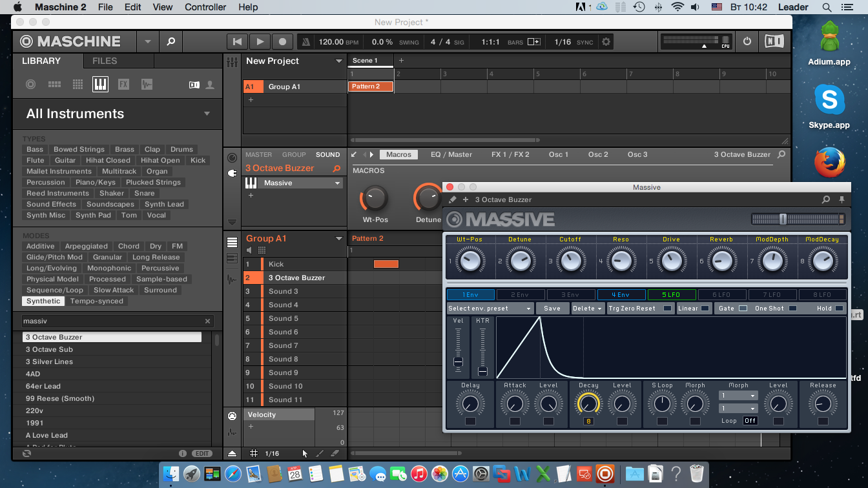Open the pad view grid icon under Group A1

tap(262, 250)
